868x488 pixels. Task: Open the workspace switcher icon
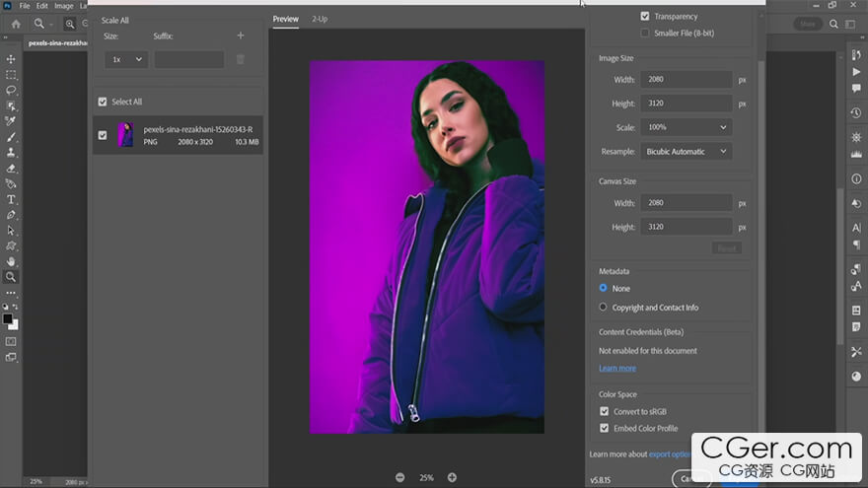click(849, 24)
